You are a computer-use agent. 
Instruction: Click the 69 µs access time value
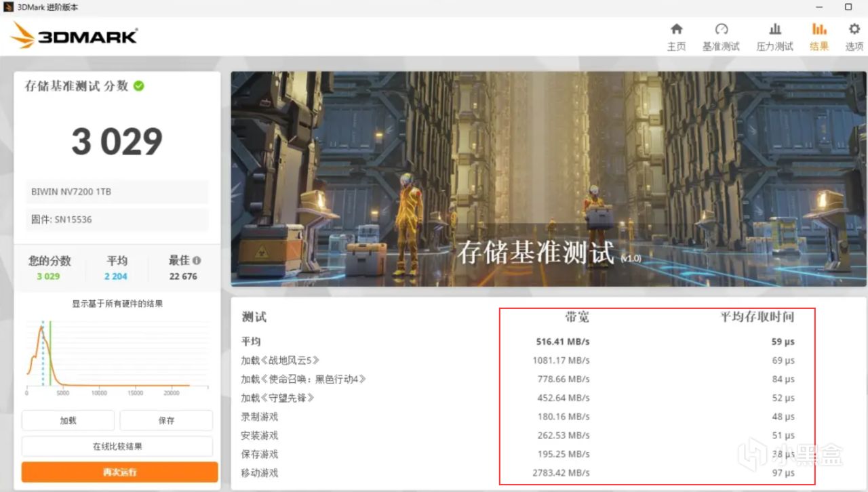coord(783,361)
